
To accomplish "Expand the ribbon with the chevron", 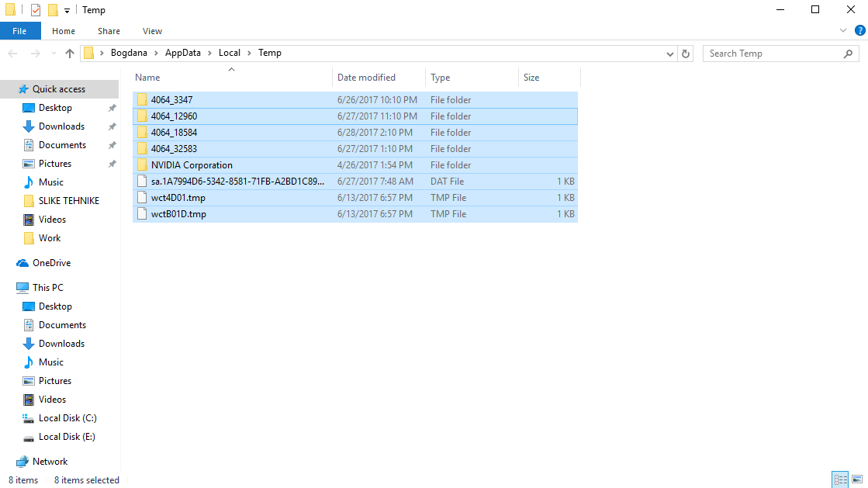I will tap(843, 30).
